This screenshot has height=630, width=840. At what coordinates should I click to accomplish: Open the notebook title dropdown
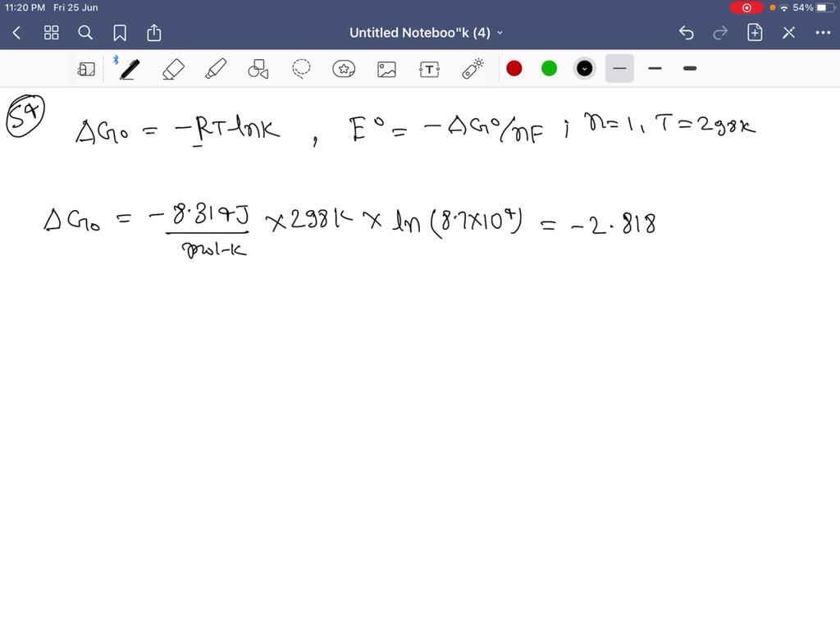(500, 33)
